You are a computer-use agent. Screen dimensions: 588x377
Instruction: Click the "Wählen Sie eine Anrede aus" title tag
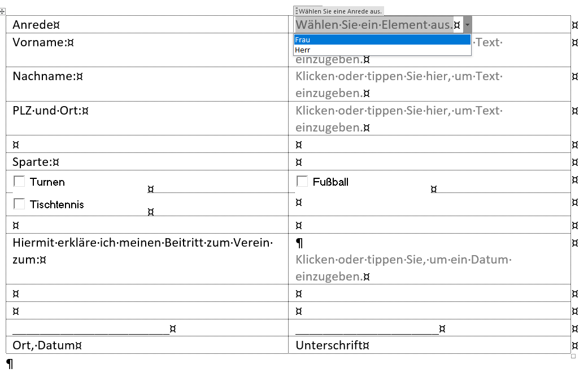point(339,11)
